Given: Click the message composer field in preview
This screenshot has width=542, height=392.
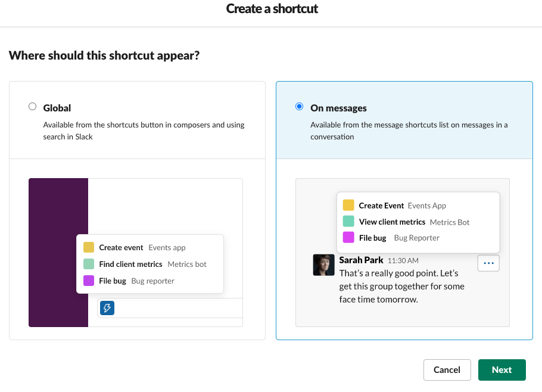Looking at the screenshot, I should click(170, 308).
